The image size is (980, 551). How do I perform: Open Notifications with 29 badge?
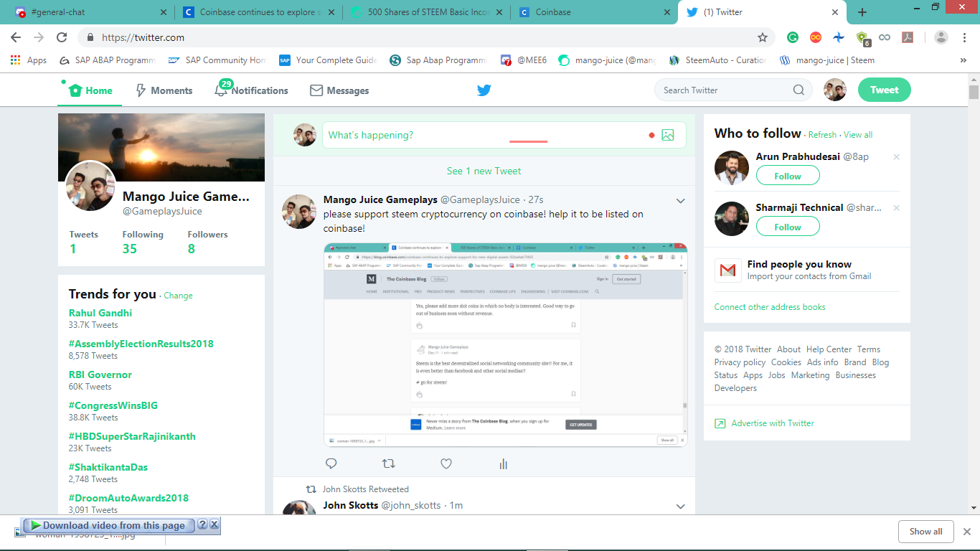coord(251,90)
